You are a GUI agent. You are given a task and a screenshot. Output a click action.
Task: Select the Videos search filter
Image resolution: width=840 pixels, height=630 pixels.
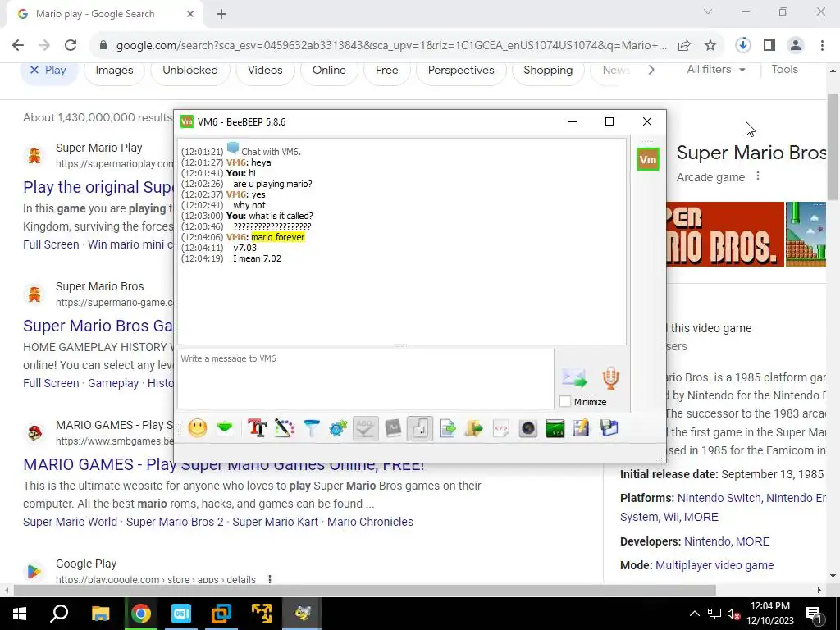pyautogui.click(x=265, y=71)
